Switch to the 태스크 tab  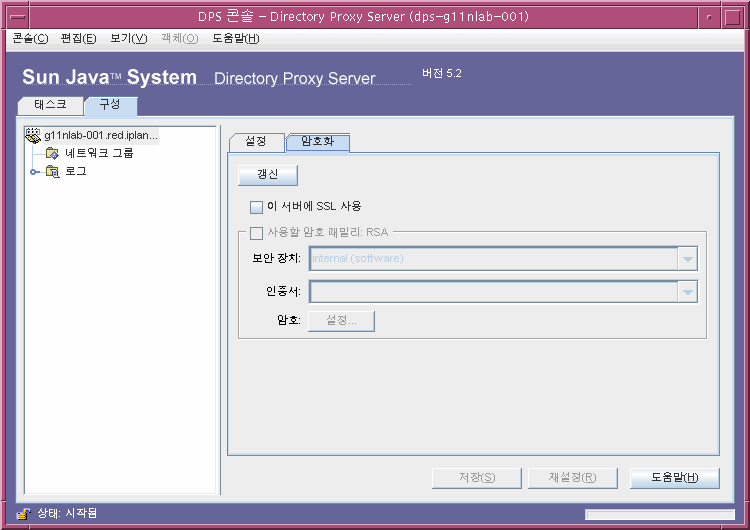point(50,105)
